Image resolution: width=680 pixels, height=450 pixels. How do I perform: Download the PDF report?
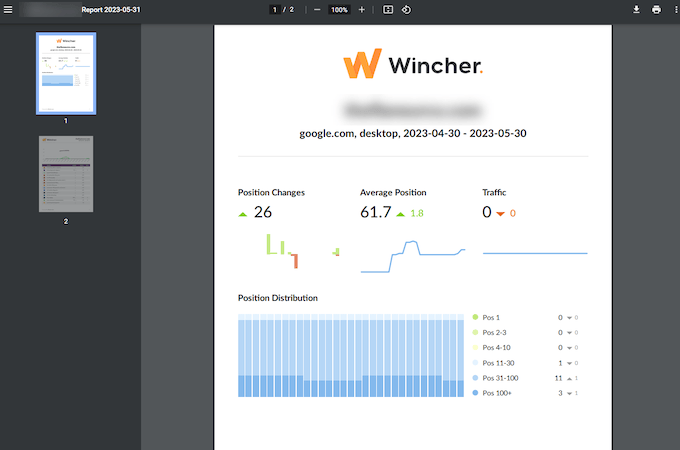(636, 10)
